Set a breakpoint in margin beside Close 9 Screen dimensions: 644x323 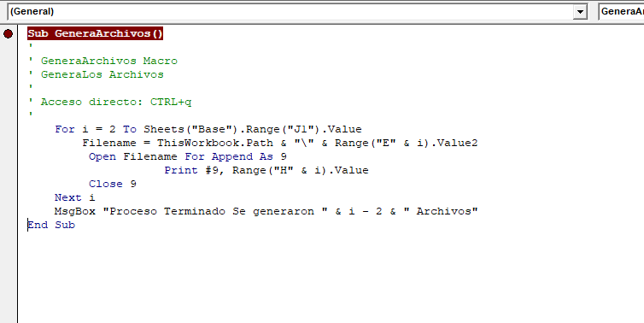click(9, 184)
